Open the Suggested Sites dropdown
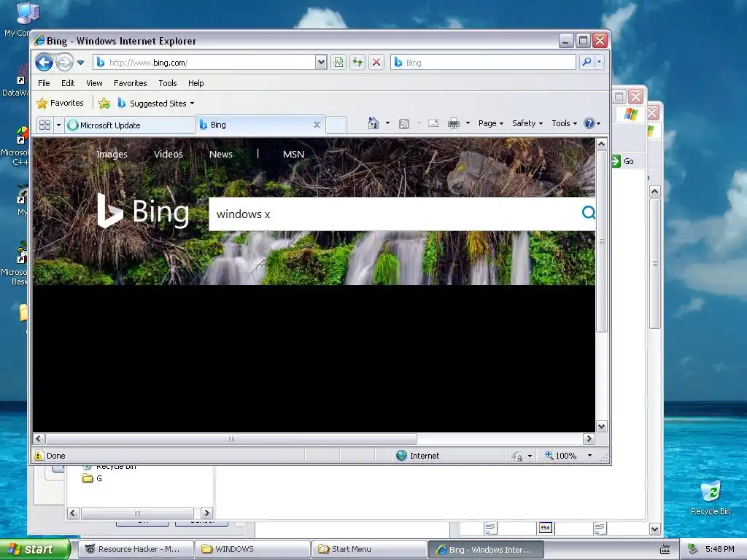The image size is (747, 560). click(156, 104)
